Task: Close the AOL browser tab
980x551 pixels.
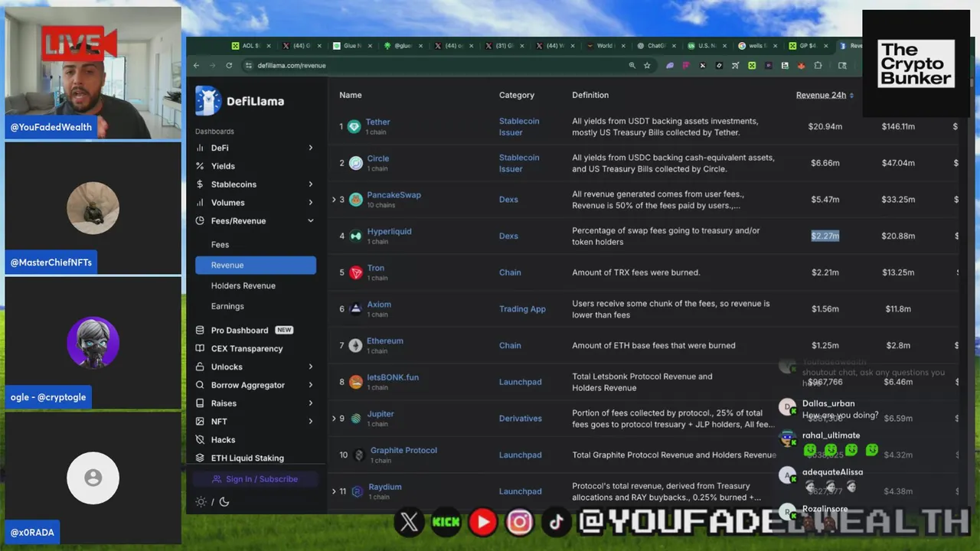Action: pos(270,46)
